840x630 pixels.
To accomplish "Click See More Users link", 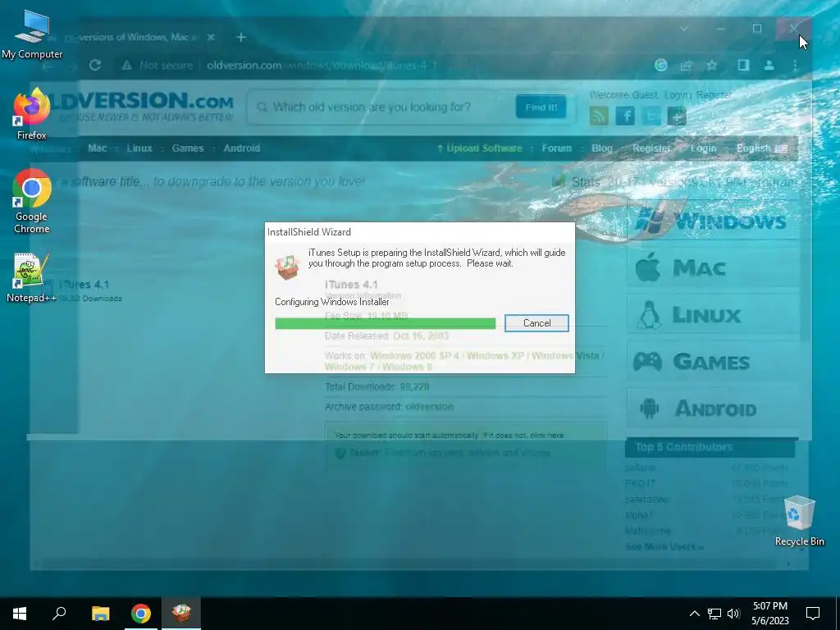I will [x=664, y=547].
